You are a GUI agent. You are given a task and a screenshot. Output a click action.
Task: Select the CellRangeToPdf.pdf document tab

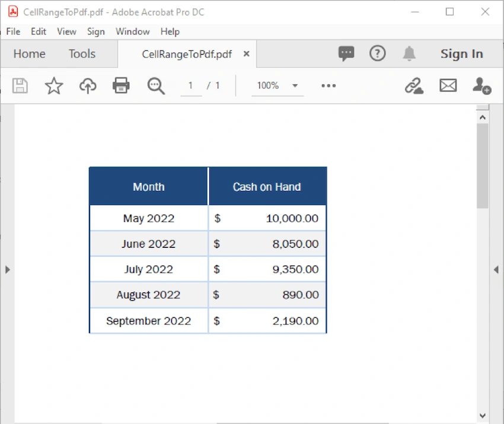click(x=187, y=54)
